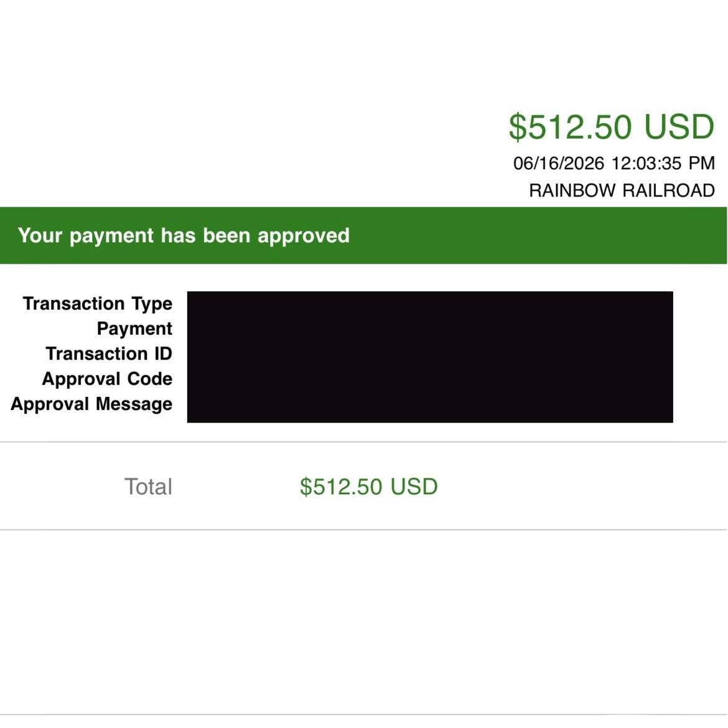Viewport: 728px width, 728px height.
Task: Click the USD currency text in header
Action: pos(679,126)
